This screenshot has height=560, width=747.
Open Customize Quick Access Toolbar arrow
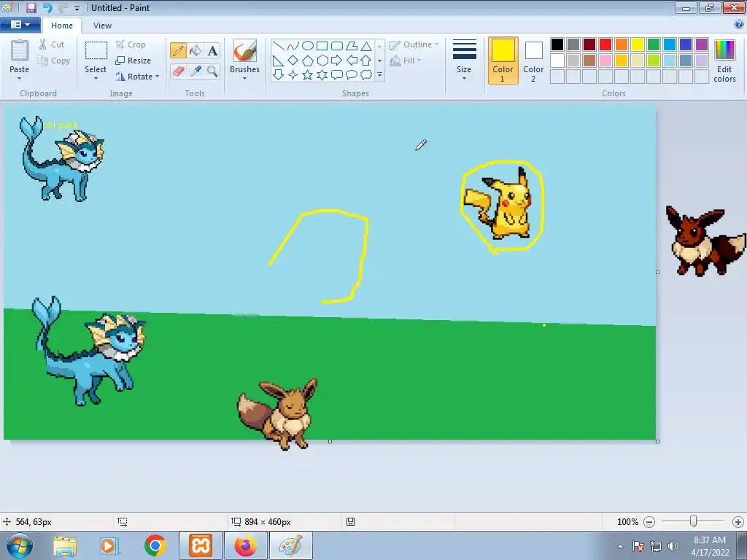(77, 8)
